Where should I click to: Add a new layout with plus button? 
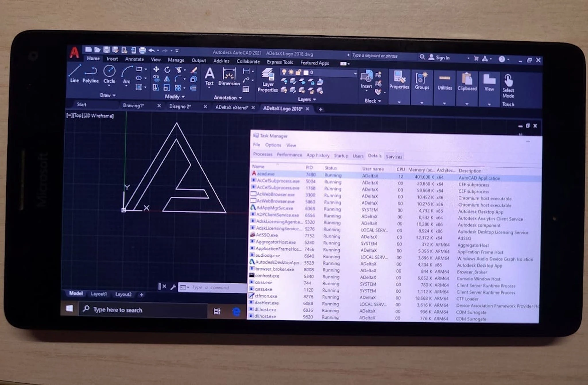141,295
